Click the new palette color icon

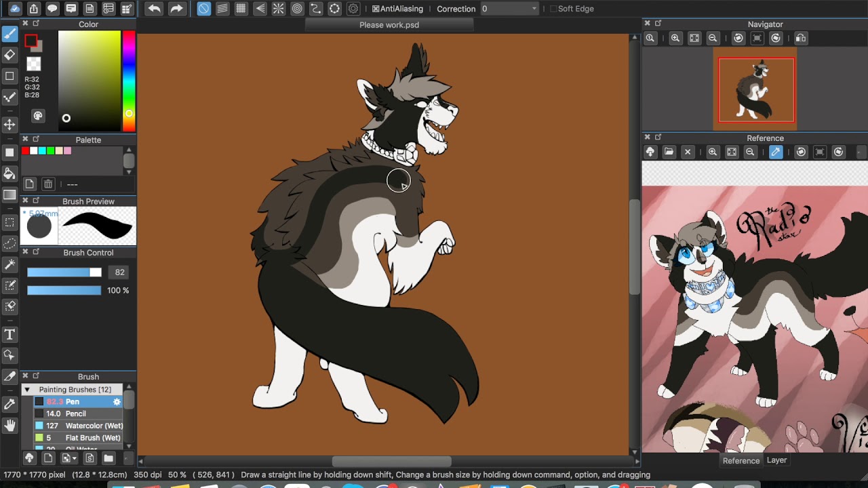point(30,184)
